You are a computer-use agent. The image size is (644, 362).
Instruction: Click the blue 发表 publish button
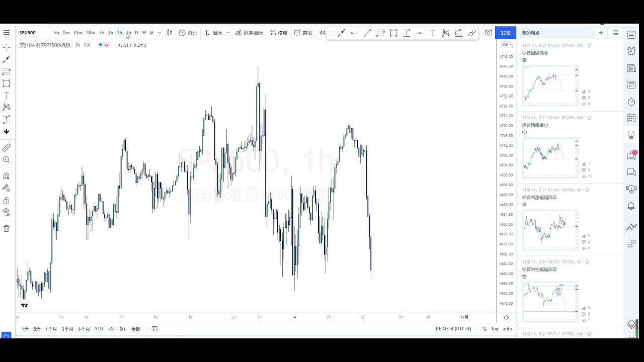click(x=505, y=33)
